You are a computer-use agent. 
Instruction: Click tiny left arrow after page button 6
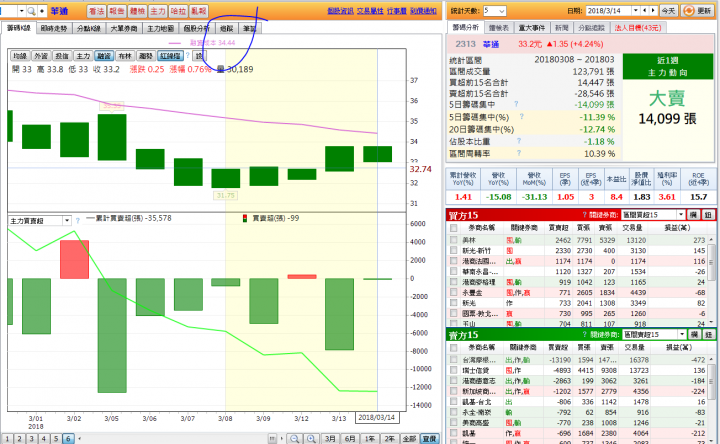pos(79,438)
